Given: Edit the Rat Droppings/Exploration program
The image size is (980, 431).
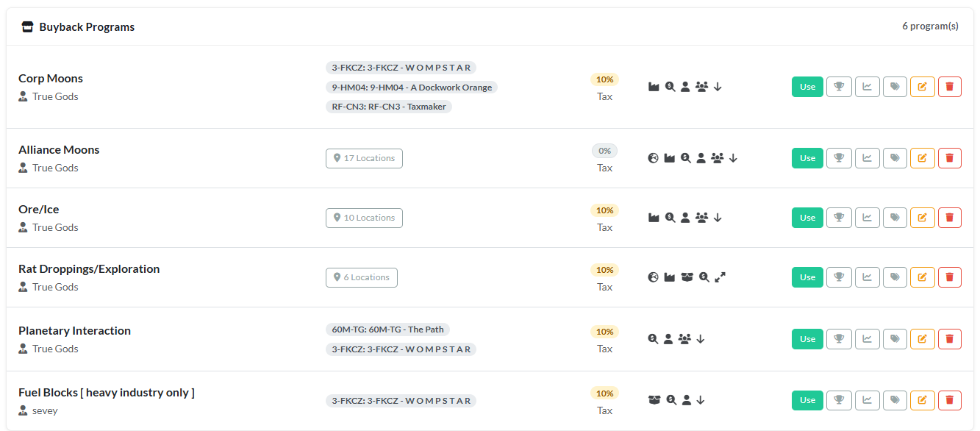Looking at the screenshot, I should click(x=923, y=277).
